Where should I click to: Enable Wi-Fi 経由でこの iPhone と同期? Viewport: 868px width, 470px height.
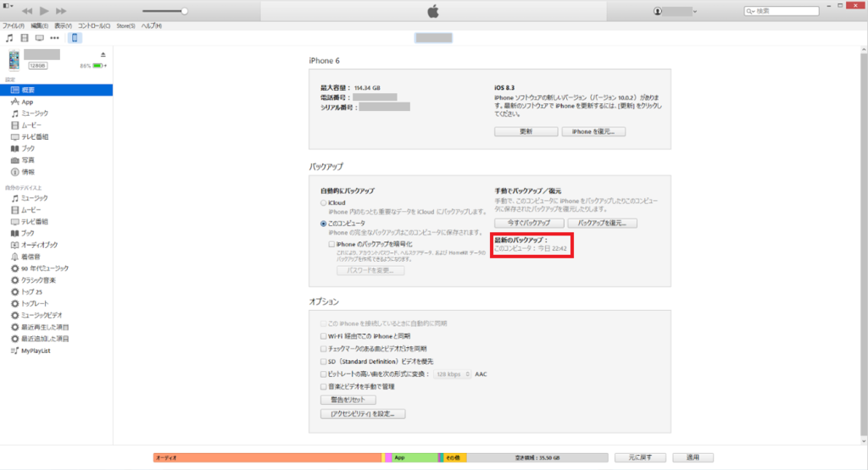(323, 336)
